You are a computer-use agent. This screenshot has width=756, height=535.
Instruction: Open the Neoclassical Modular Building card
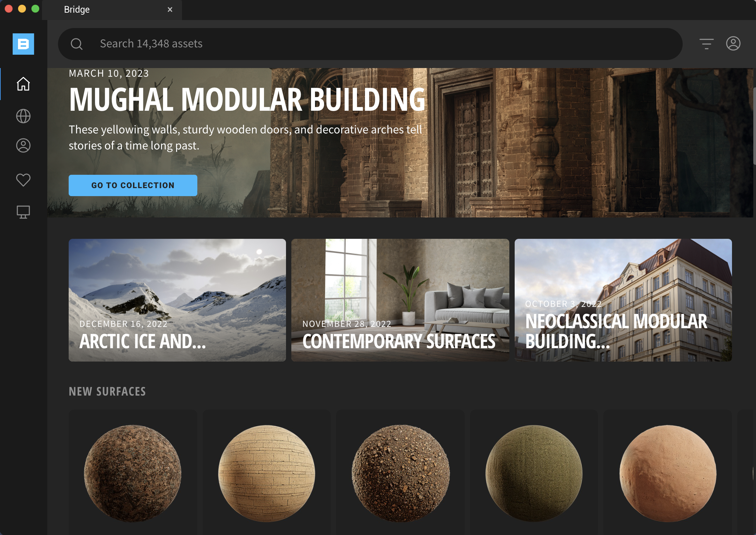click(x=623, y=300)
